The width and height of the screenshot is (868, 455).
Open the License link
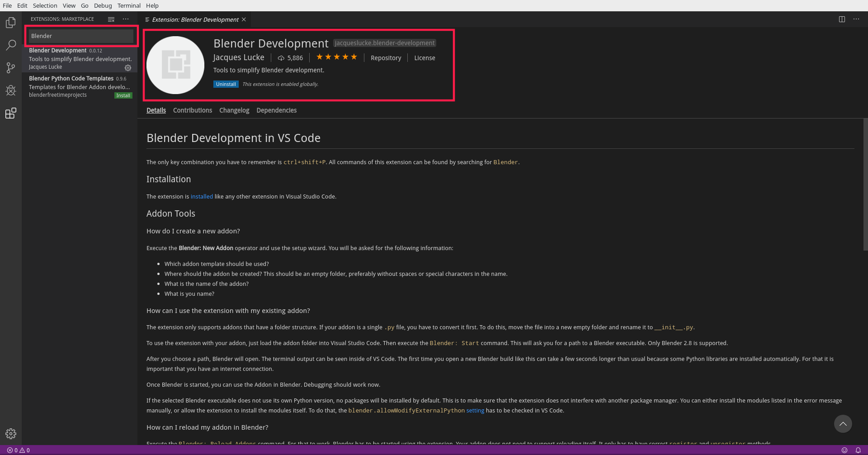[x=425, y=58]
